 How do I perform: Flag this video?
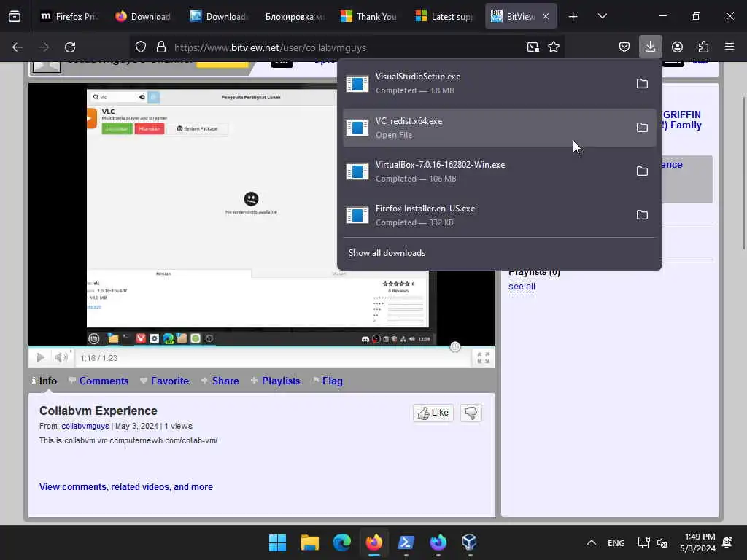328,381
